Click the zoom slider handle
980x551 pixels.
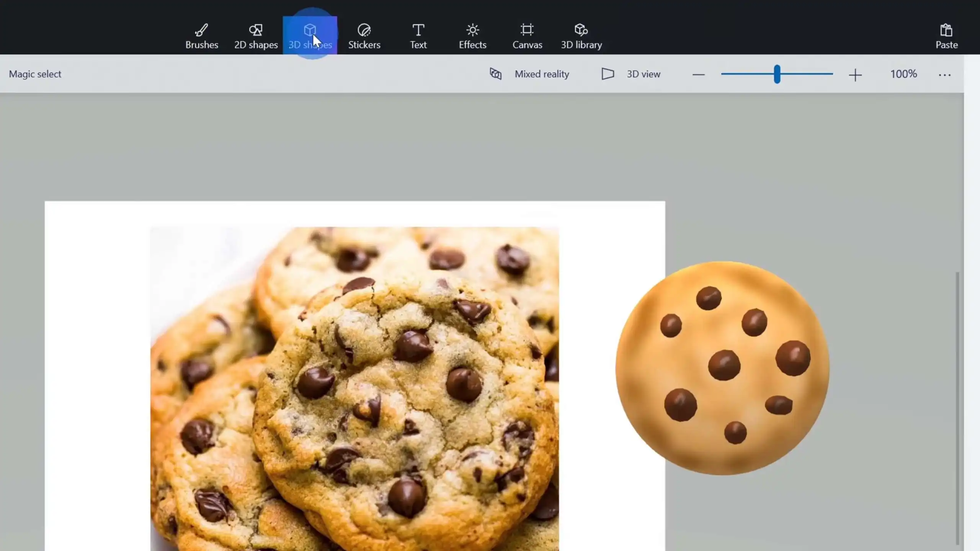pyautogui.click(x=777, y=74)
